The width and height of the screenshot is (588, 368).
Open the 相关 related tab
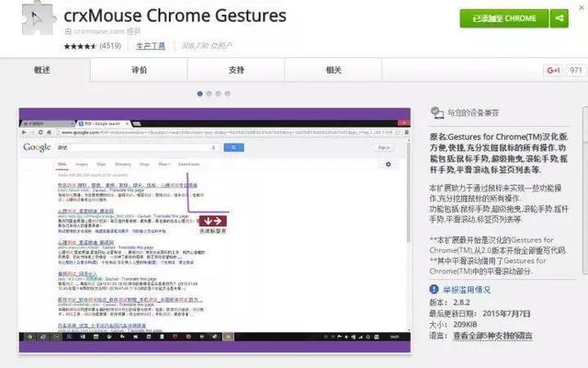click(x=333, y=70)
